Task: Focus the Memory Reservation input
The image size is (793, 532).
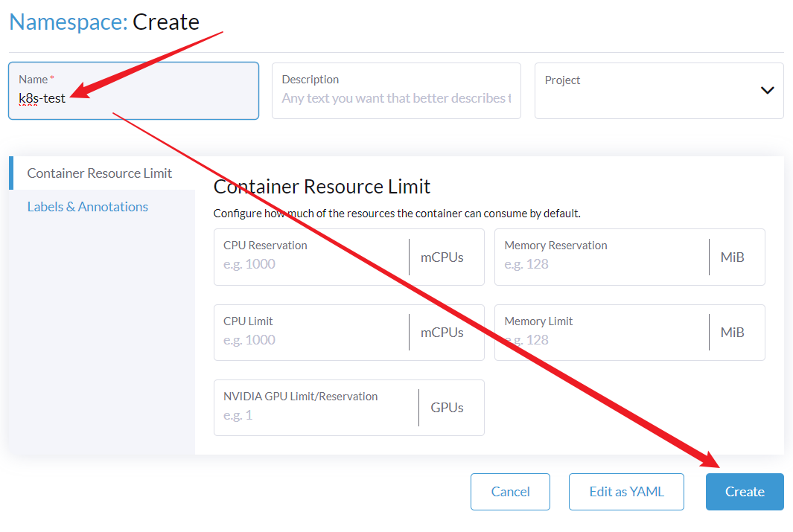Action: click(x=599, y=264)
